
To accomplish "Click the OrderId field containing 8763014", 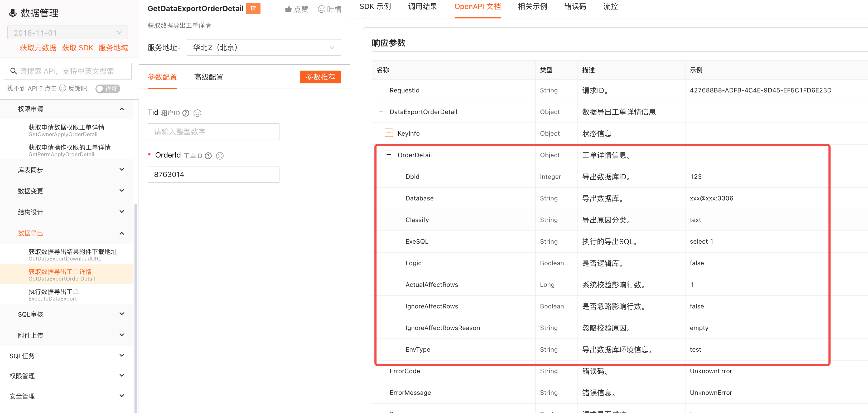I will (x=213, y=174).
